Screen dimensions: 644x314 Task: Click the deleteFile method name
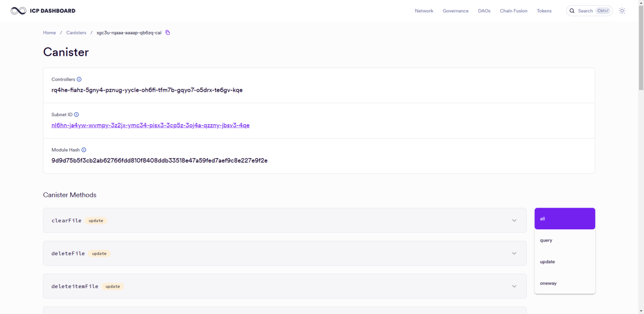[x=68, y=254]
